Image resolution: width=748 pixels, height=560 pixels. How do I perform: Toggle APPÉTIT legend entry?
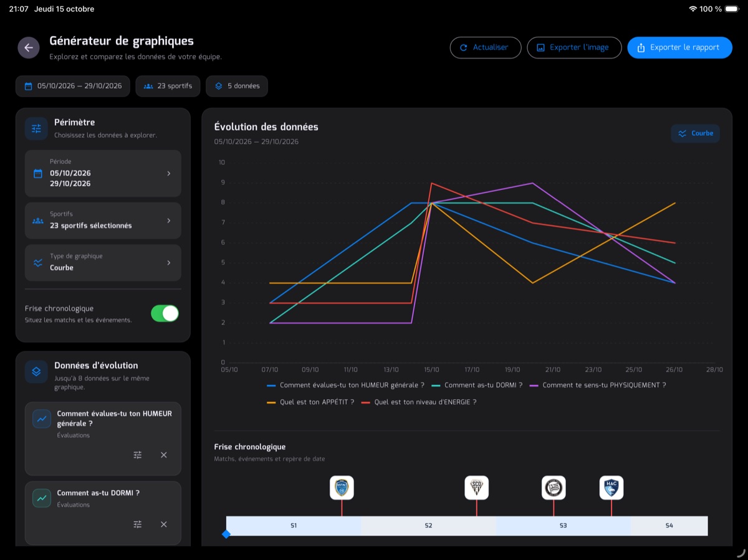[310, 402]
